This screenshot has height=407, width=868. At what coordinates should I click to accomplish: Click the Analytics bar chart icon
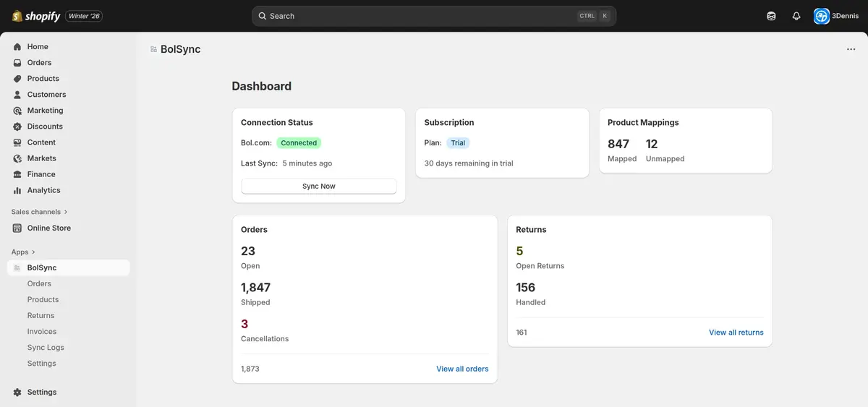pos(17,190)
